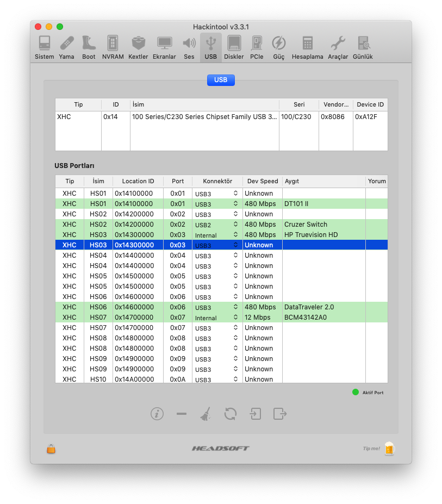Switch to the Boot section
The height and width of the screenshot is (504, 442).
tap(89, 47)
